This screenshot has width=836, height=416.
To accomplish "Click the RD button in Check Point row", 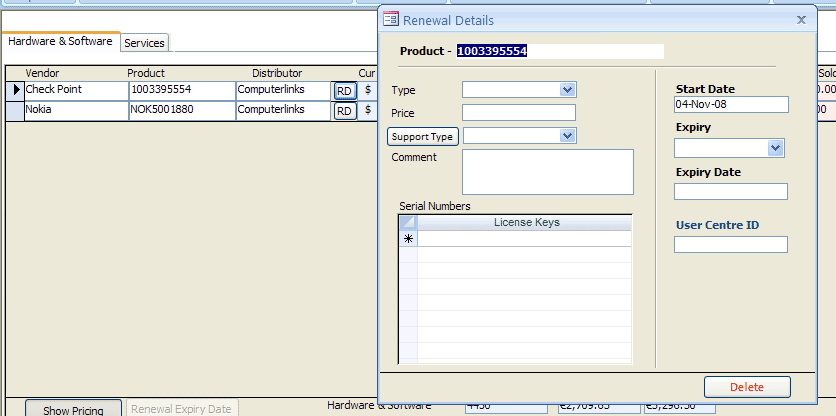I will pyautogui.click(x=344, y=91).
